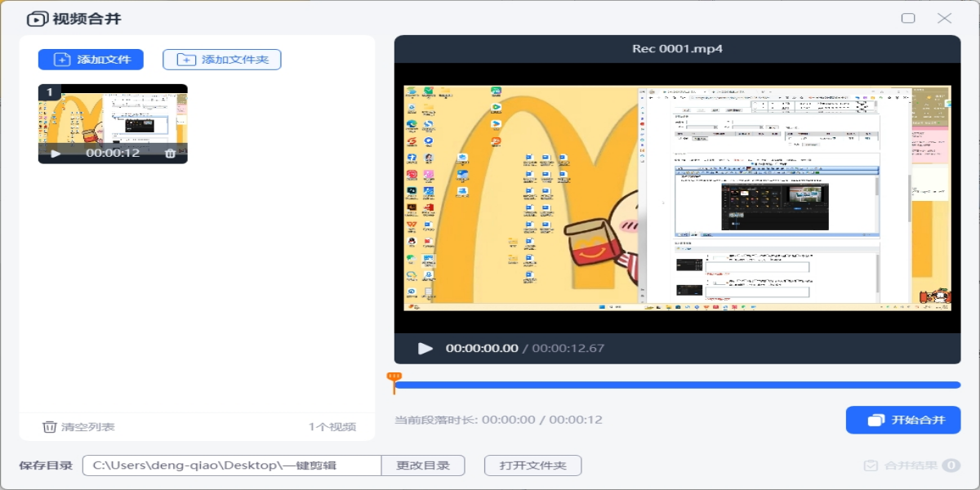Click the 视频合并 app logo icon

click(x=38, y=19)
